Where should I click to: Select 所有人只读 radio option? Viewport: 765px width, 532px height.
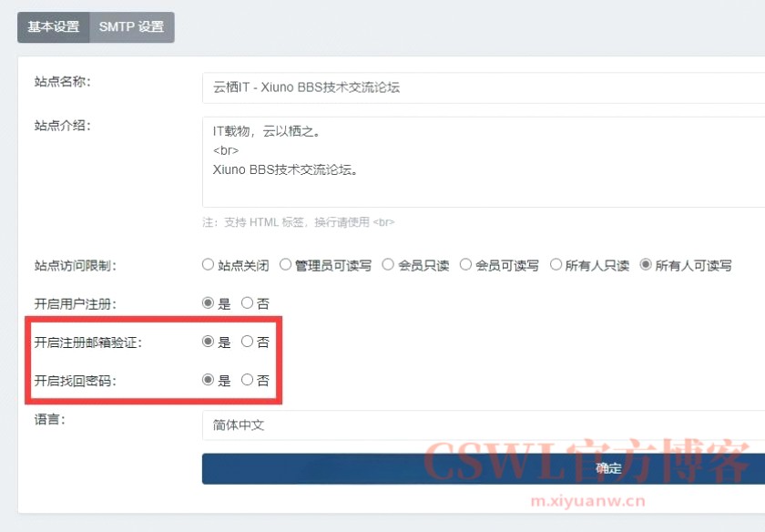tap(556, 265)
